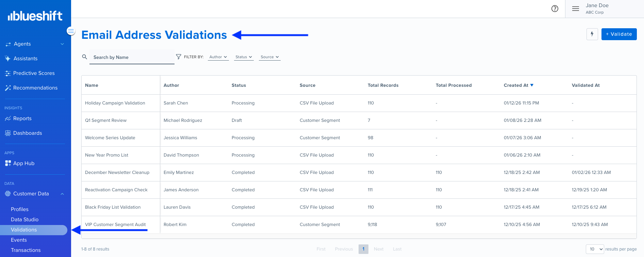Click the Dashboards icon
The width and height of the screenshot is (644, 257).
(8, 133)
